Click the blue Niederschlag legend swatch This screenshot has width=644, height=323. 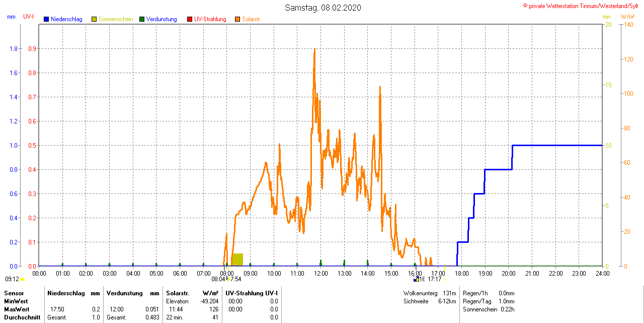coord(46,19)
